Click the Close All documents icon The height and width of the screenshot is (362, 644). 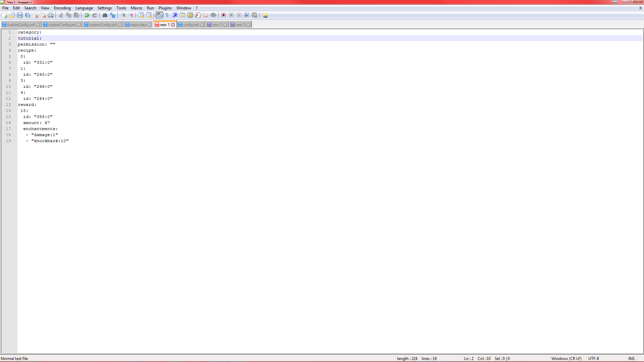(43, 15)
